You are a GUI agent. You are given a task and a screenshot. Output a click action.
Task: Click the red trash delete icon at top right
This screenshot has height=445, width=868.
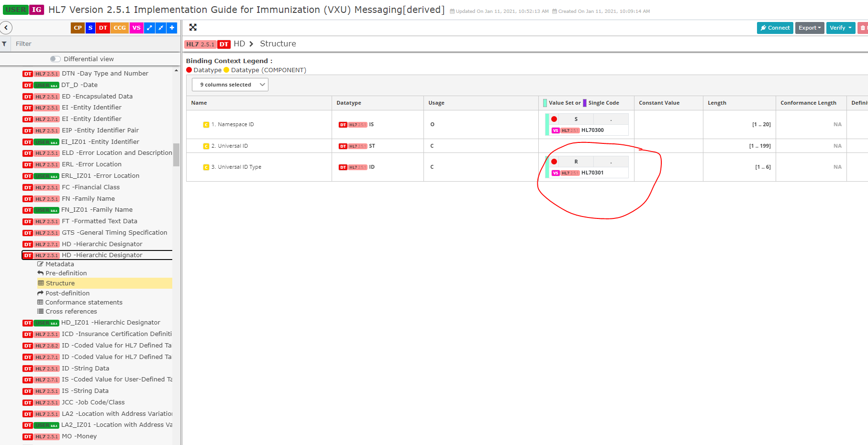click(862, 28)
